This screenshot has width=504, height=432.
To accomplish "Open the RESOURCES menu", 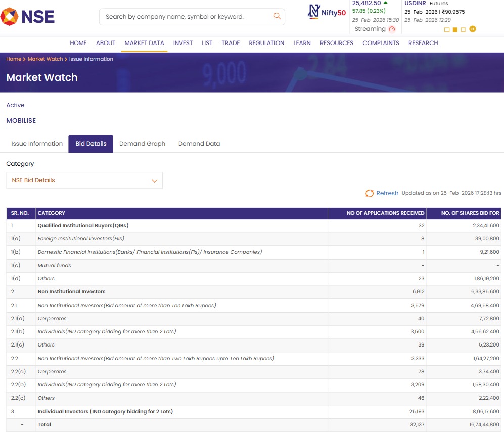I will 337,43.
